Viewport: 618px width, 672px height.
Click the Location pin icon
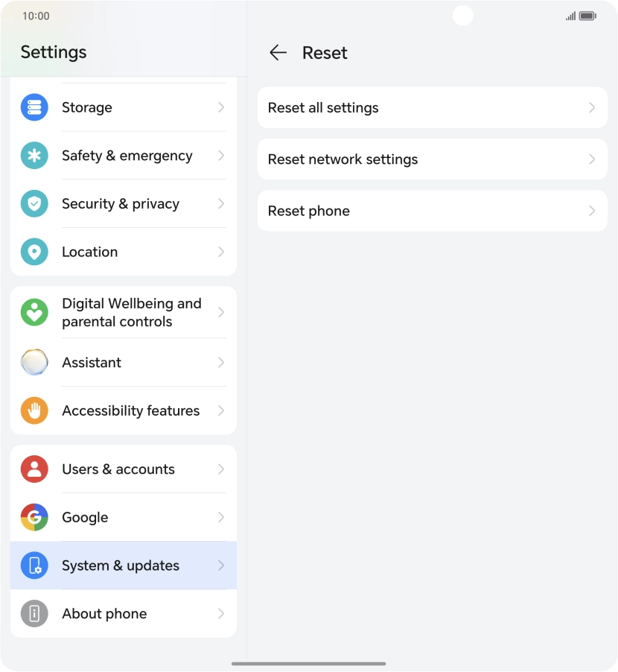coord(34,251)
